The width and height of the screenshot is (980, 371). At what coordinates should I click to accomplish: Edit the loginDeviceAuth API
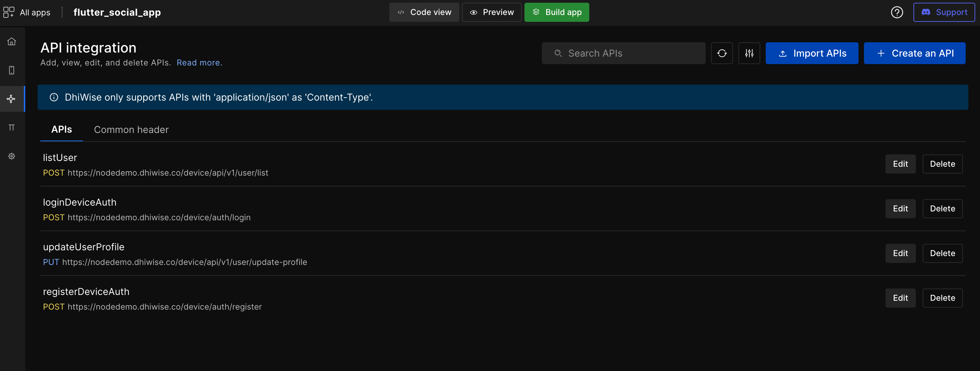[x=900, y=209]
